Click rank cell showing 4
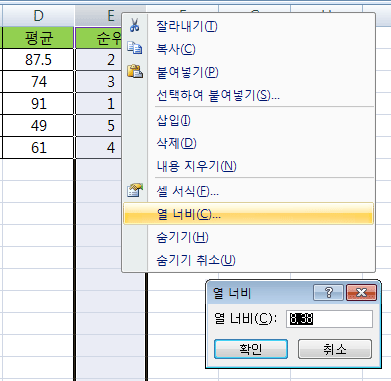Image resolution: width=391 pixels, height=381 pixels. (99, 147)
